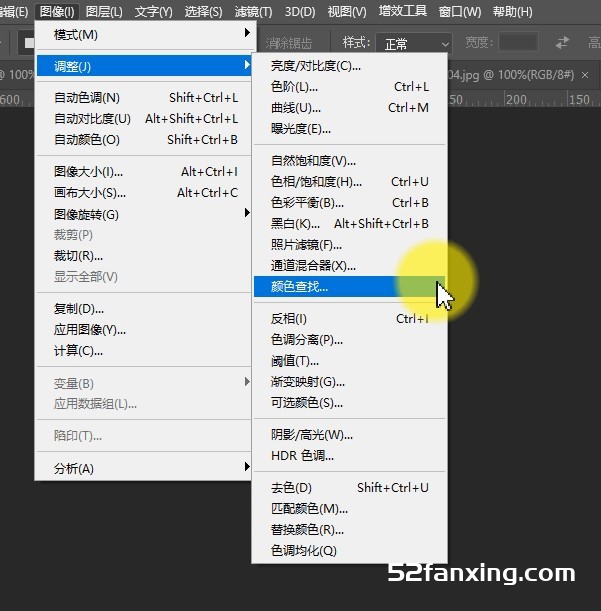Choose 自动色调(N) command
Screen dimensions: 601x611
click(144, 97)
